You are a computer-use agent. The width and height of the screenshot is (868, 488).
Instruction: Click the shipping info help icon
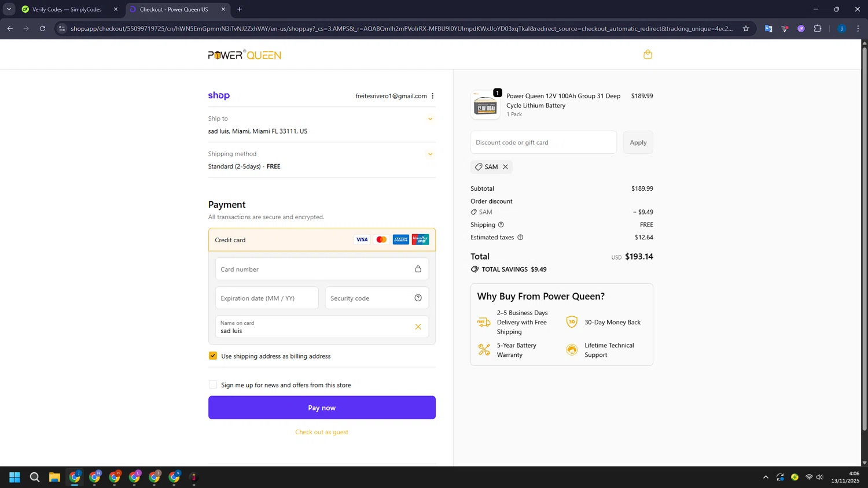pos(501,224)
